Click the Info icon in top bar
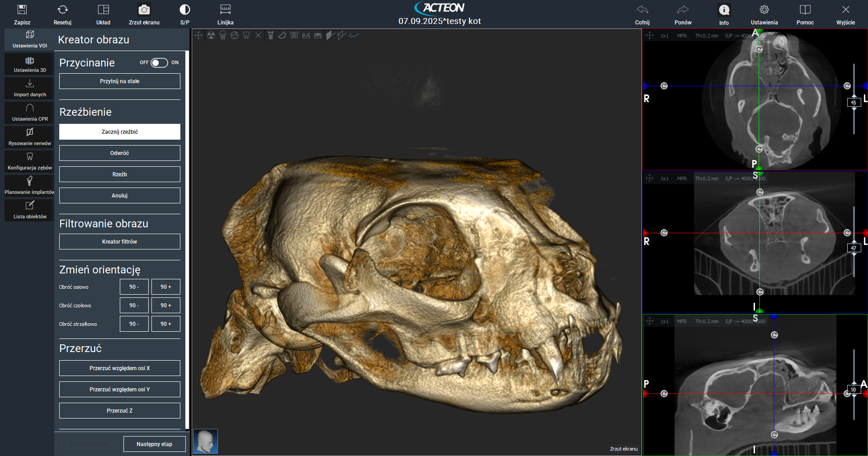The width and height of the screenshot is (868, 456). click(724, 10)
